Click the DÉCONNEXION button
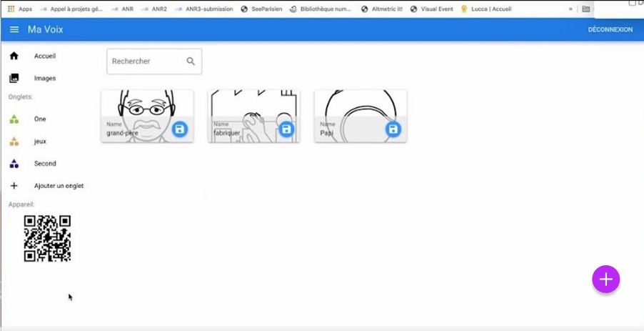Viewport: 644px width, 331px height. click(x=610, y=29)
